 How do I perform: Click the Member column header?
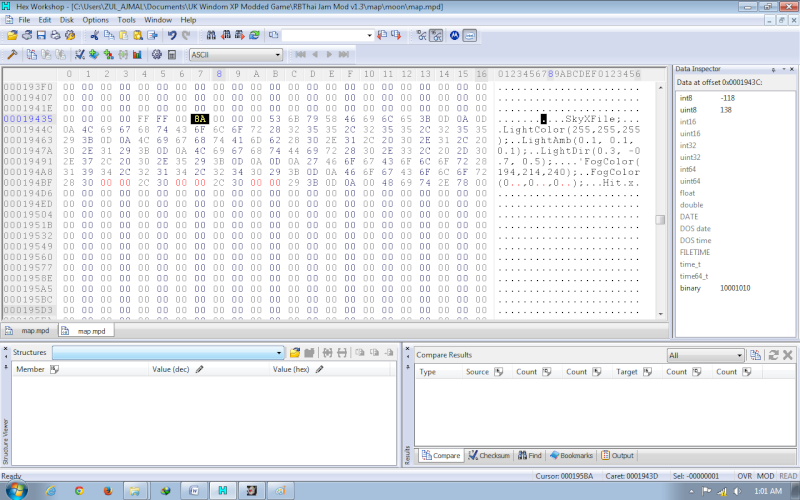pyautogui.click(x=81, y=369)
